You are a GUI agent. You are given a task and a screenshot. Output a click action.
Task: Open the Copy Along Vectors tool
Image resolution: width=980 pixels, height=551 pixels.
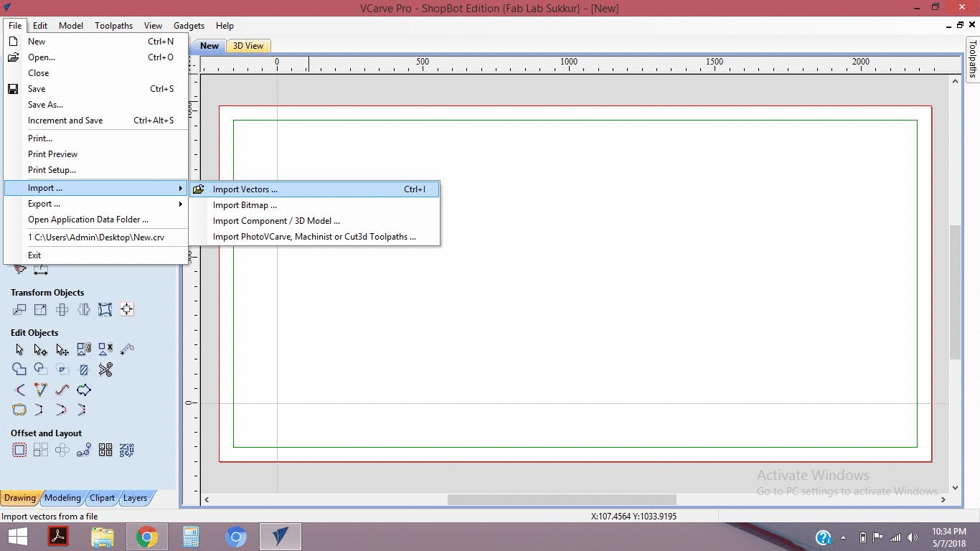(84, 451)
